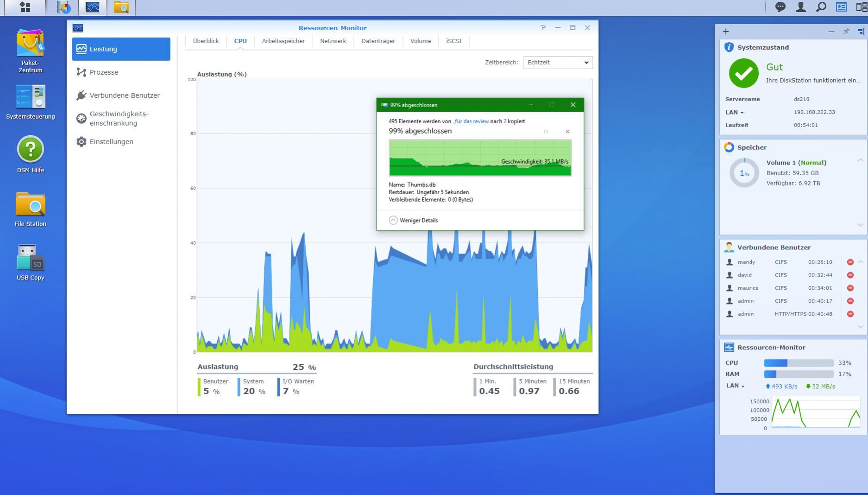Open DSM Hilfe desktop shortcut
The height and width of the screenshot is (495, 868).
pyautogui.click(x=31, y=154)
